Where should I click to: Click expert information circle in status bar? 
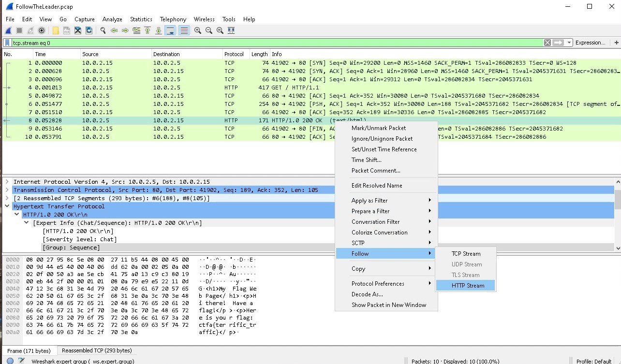pos(10,361)
